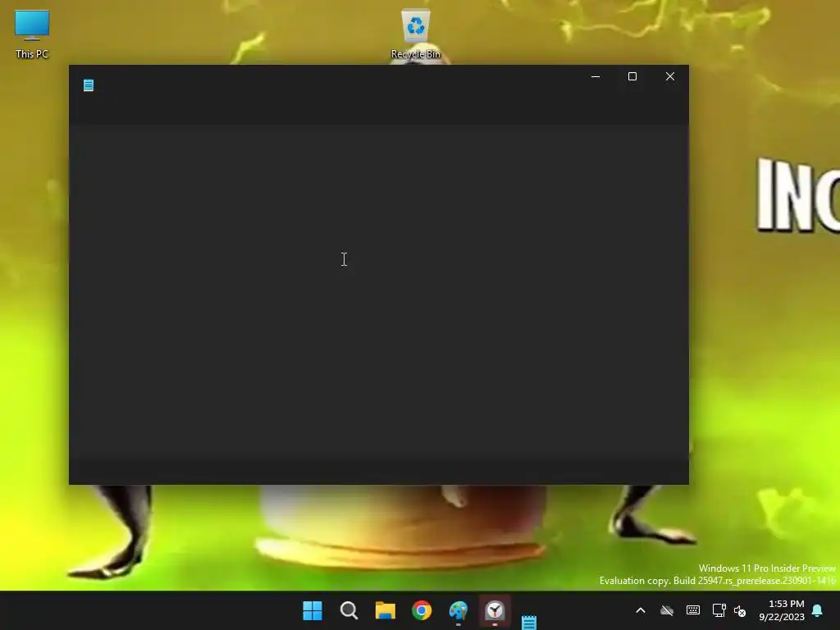
Task: Open taskbar Search
Action: click(349, 610)
